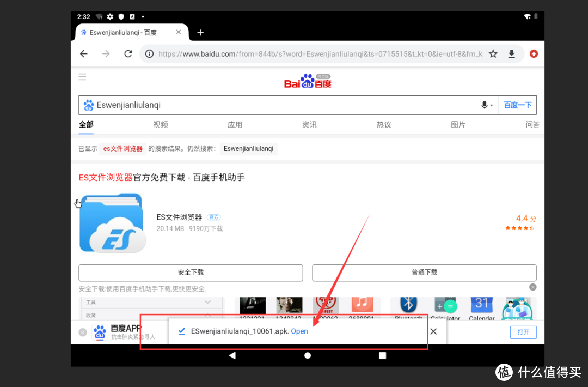This screenshot has width=588, height=387.
Task: Reload the Baidu page
Action: click(128, 53)
